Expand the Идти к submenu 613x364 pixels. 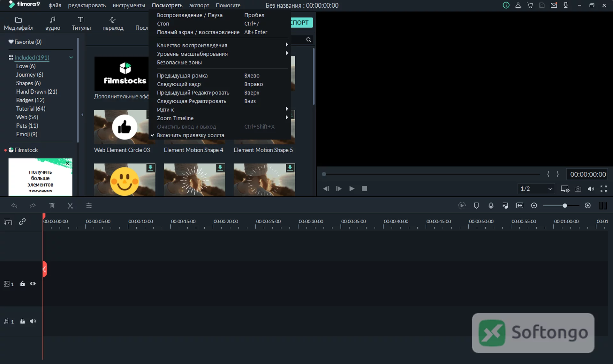coord(220,110)
